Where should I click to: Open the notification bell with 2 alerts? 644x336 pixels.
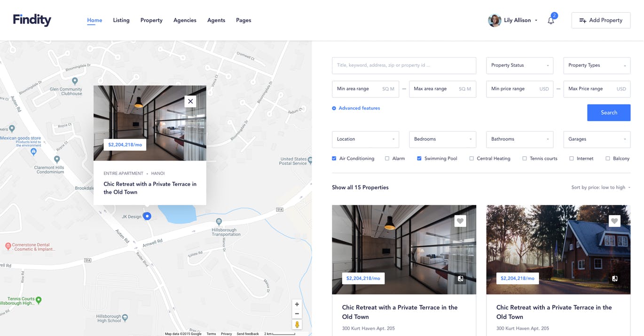[x=550, y=20]
